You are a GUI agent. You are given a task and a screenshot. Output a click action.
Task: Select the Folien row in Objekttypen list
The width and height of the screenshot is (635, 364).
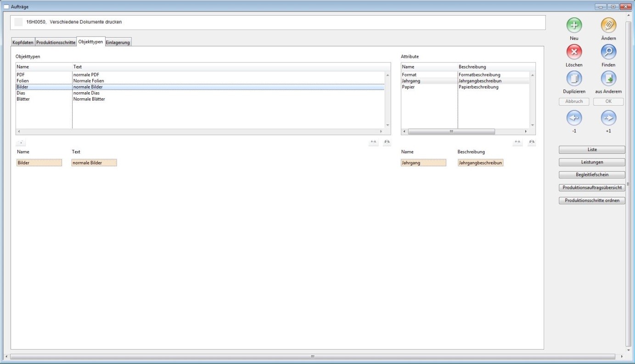tap(22, 81)
